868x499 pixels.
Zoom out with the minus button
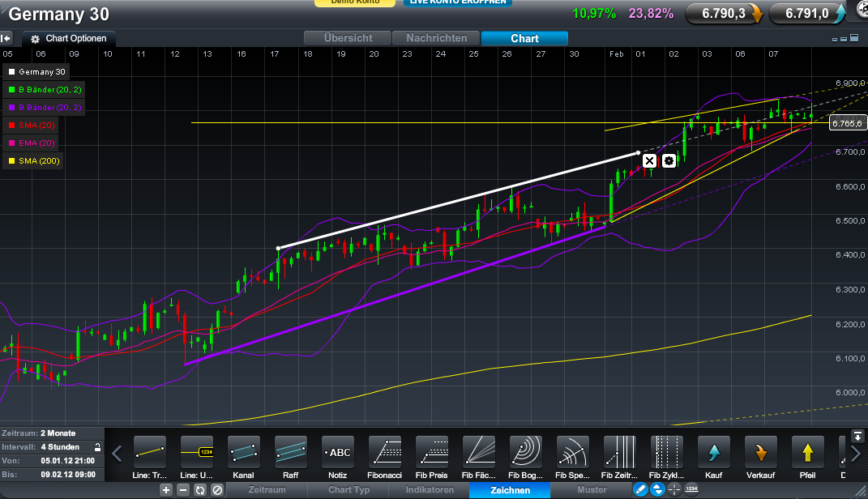[x=183, y=490]
